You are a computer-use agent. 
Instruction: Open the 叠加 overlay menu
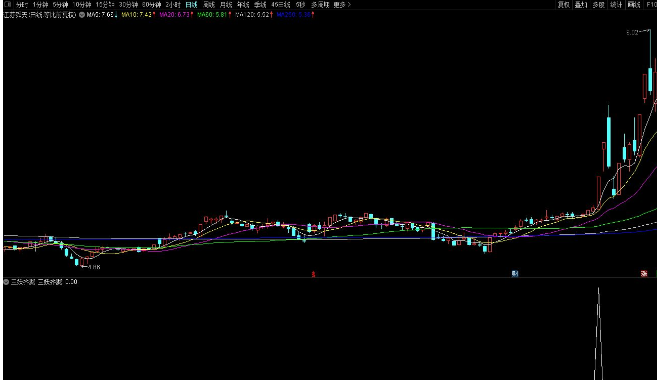tap(581, 5)
